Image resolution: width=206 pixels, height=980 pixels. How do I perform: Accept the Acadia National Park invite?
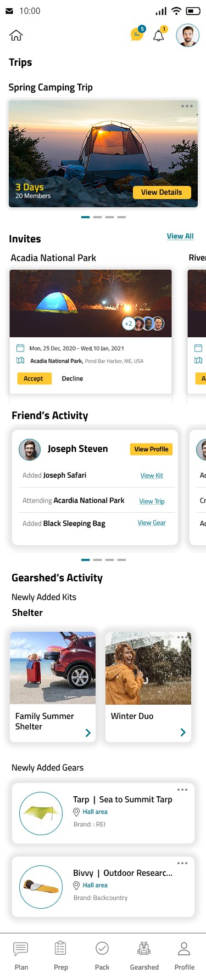[x=34, y=378]
